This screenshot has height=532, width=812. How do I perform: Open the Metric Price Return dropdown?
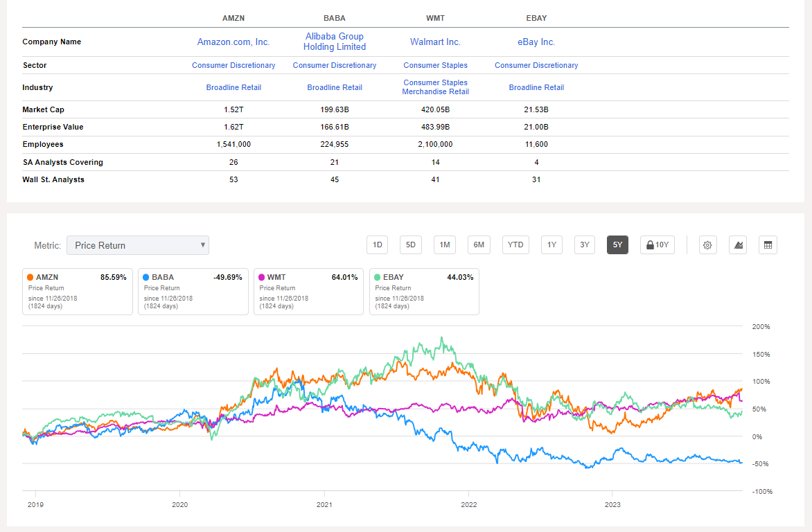(x=138, y=245)
